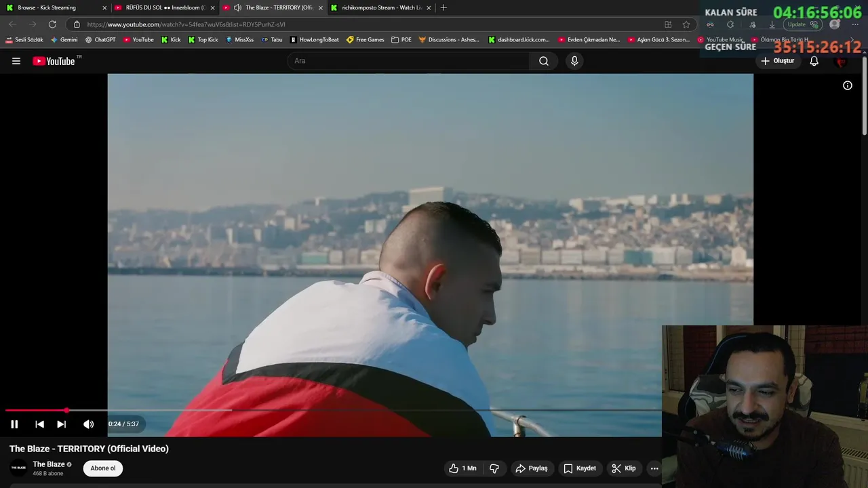Subscribe with Abone ol button
The image size is (868, 488).
pos(103,468)
